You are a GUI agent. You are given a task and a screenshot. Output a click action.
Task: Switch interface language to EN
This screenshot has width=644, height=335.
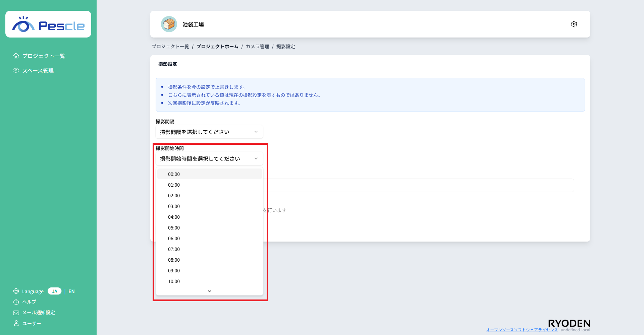coord(71,291)
